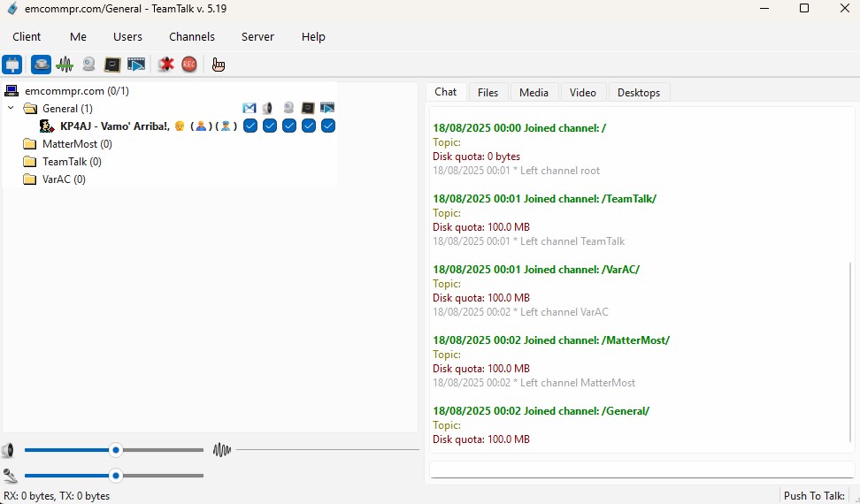Viewport: 860px width, 504px height.
Task: Click the Connect plug icon in toolbar
Action: coord(12,65)
